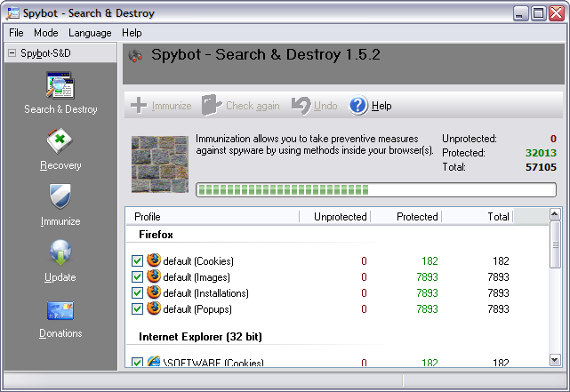570x392 pixels.
Task: Click the Check again toolbar label
Action: (253, 106)
